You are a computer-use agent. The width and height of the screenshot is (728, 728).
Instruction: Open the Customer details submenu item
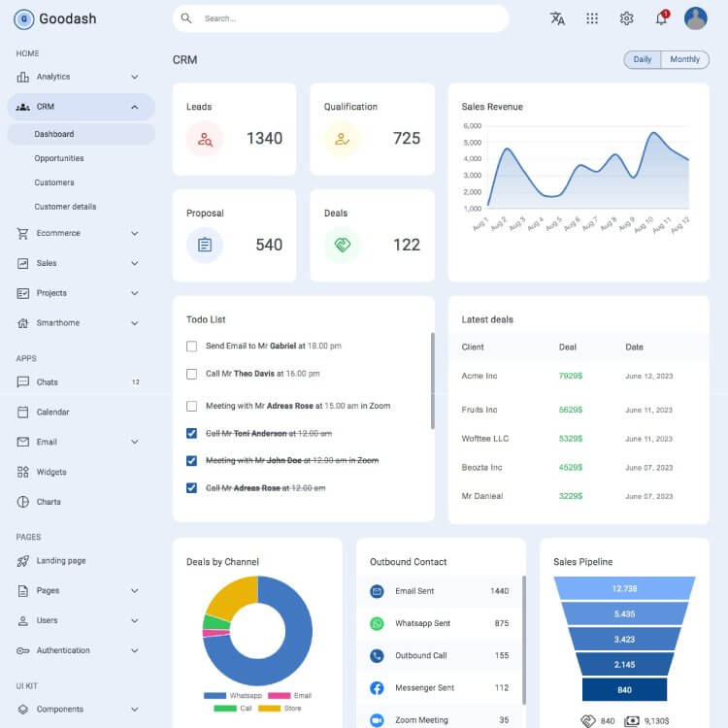[x=82, y=207]
